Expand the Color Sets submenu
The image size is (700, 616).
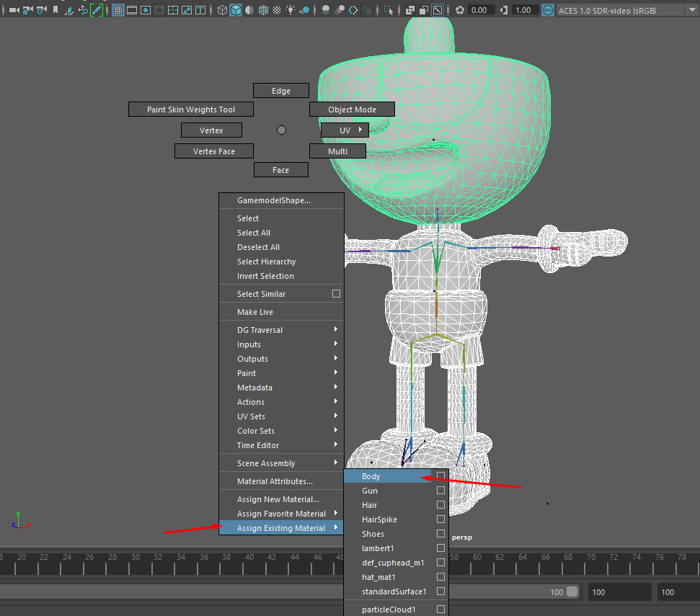pos(282,430)
